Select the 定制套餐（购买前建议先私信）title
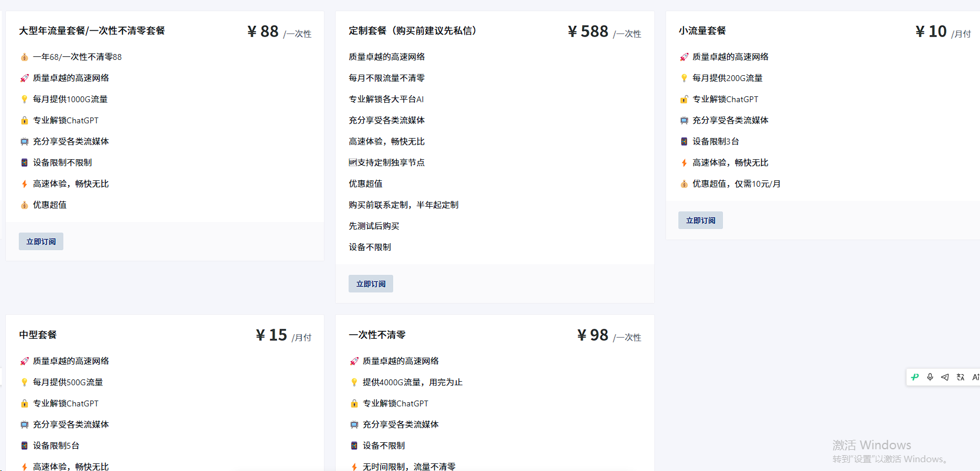Image resolution: width=980 pixels, height=471 pixels. pyautogui.click(x=414, y=31)
